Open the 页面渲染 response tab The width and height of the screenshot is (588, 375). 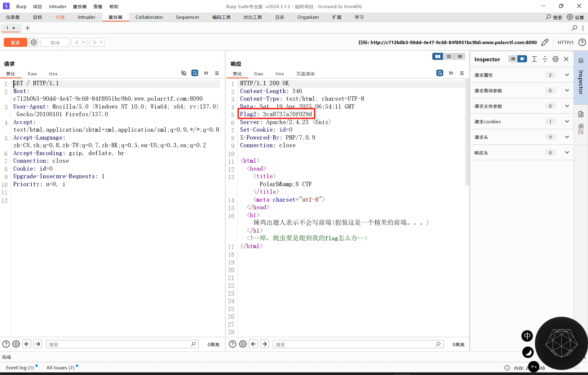[x=305, y=74]
